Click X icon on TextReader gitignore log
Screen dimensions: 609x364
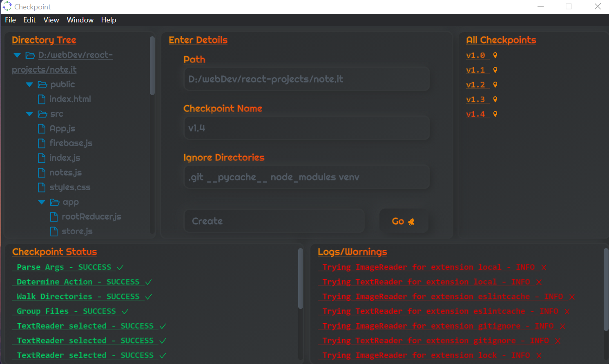[558, 341]
